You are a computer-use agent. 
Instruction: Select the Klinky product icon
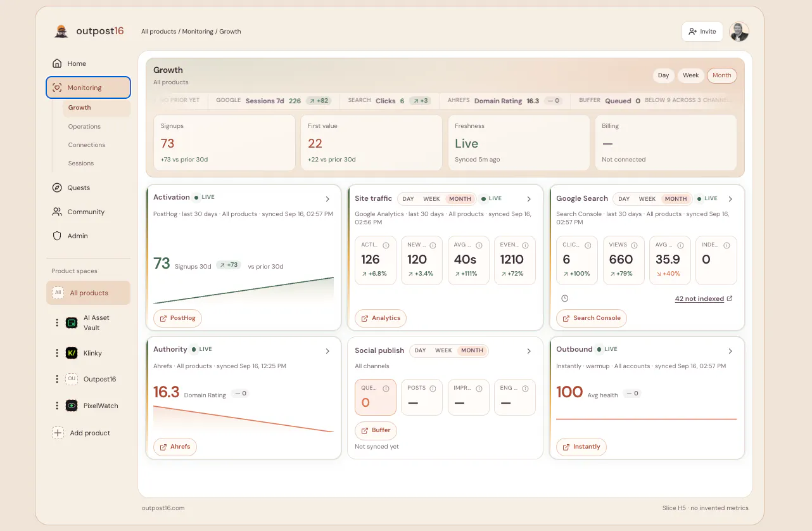[x=72, y=353]
